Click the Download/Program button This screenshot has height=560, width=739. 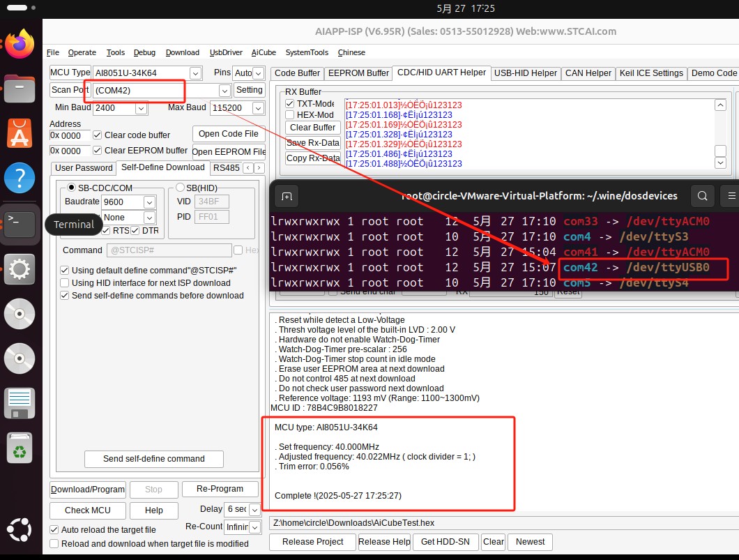88,490
